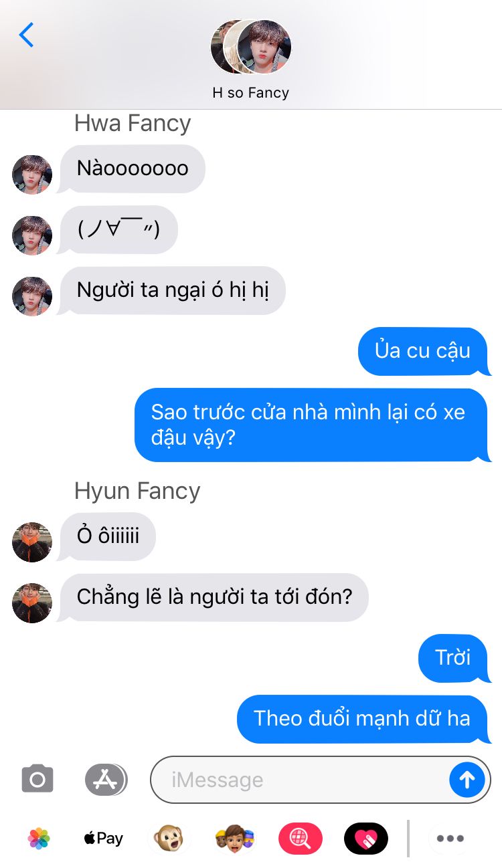Tap the group avatar at top
The image size is (502, 868).
(251, 47)
